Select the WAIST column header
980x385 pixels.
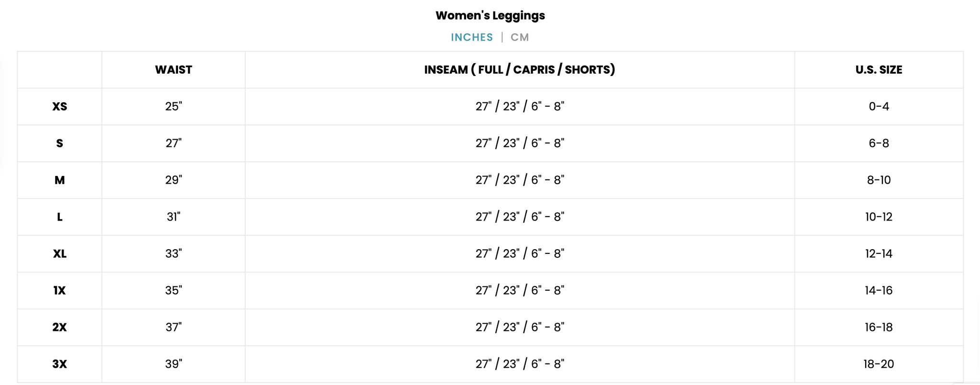[x=173, y=70]
